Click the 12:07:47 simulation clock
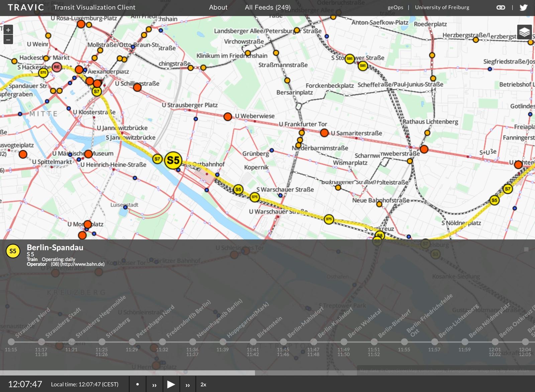Screen dimensions: 535x392 pos(25,384)
